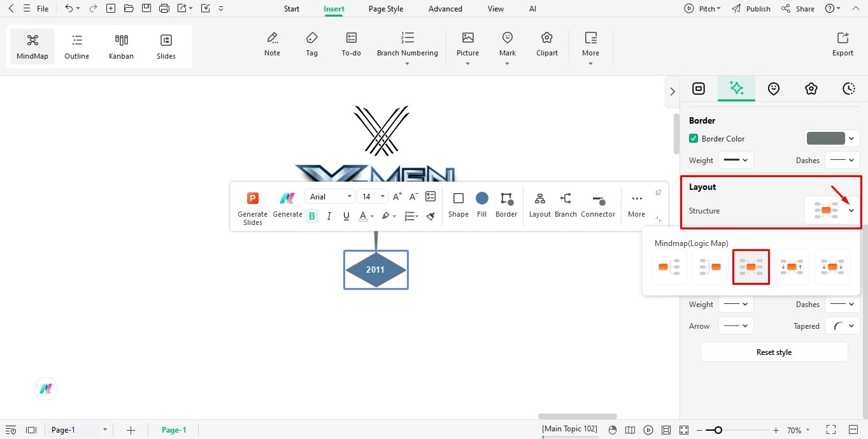
Task: Add a Tag to topic
Action: click(311, 45)
